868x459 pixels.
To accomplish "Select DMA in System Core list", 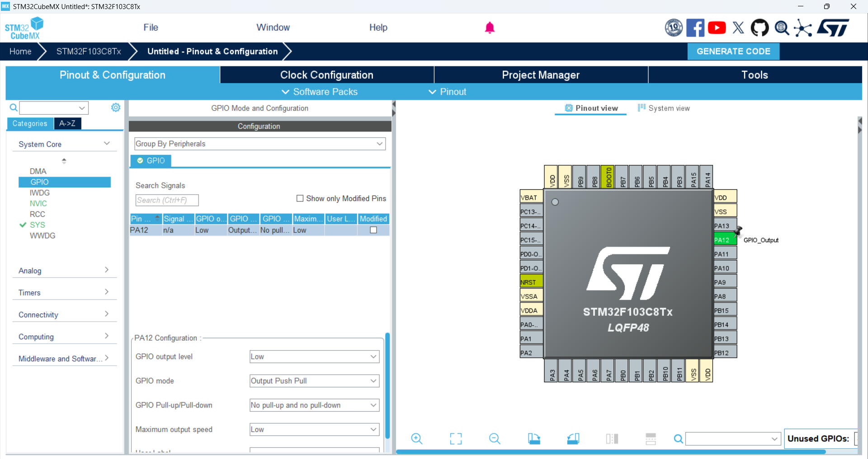I will (38, 171).
